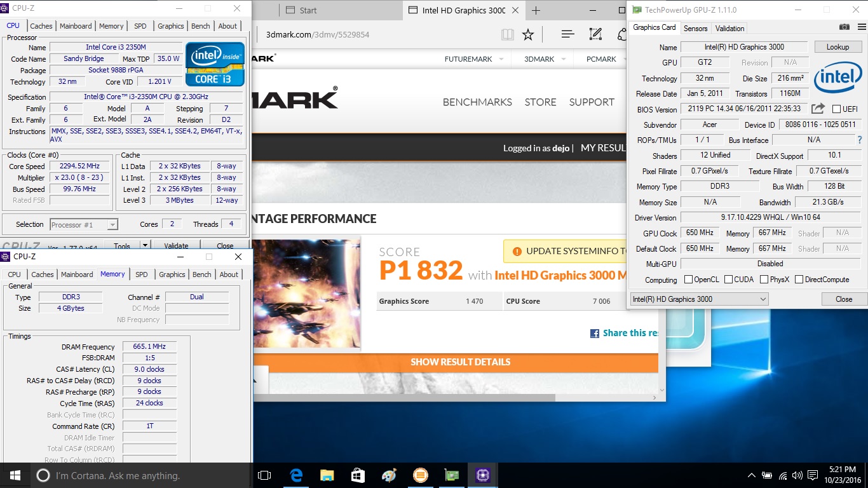Open SPD tab in top CPU-Z window

pyautogui.click(x=140, y=26)
